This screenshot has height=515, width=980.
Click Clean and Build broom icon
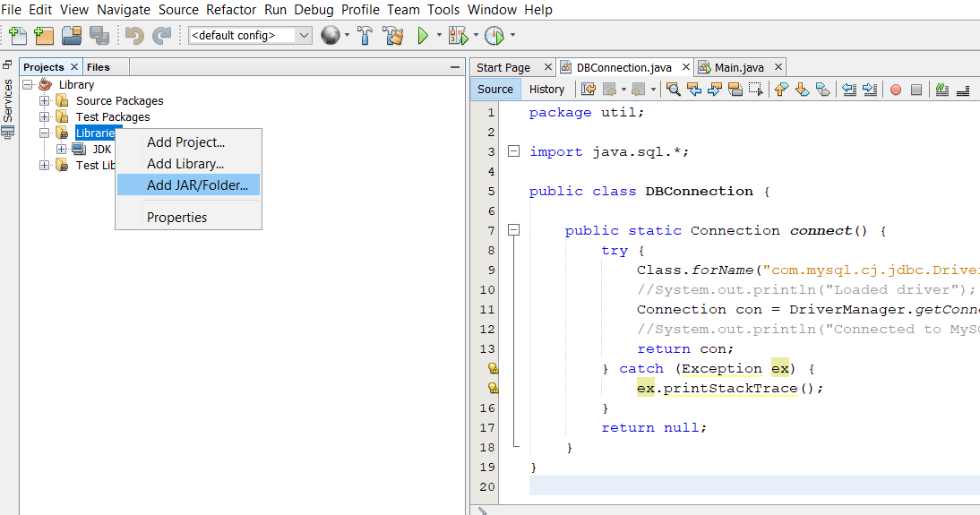(x=394, y=36)
